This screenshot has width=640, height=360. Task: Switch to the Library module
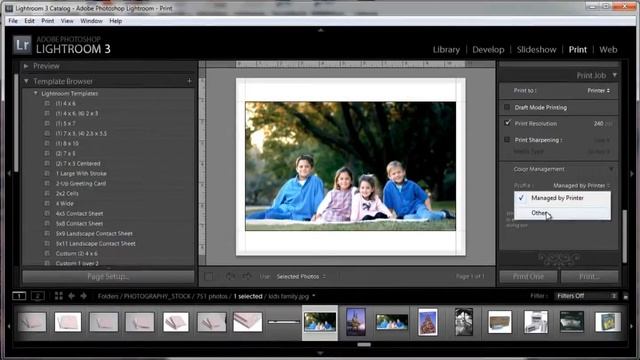[446, 49]
